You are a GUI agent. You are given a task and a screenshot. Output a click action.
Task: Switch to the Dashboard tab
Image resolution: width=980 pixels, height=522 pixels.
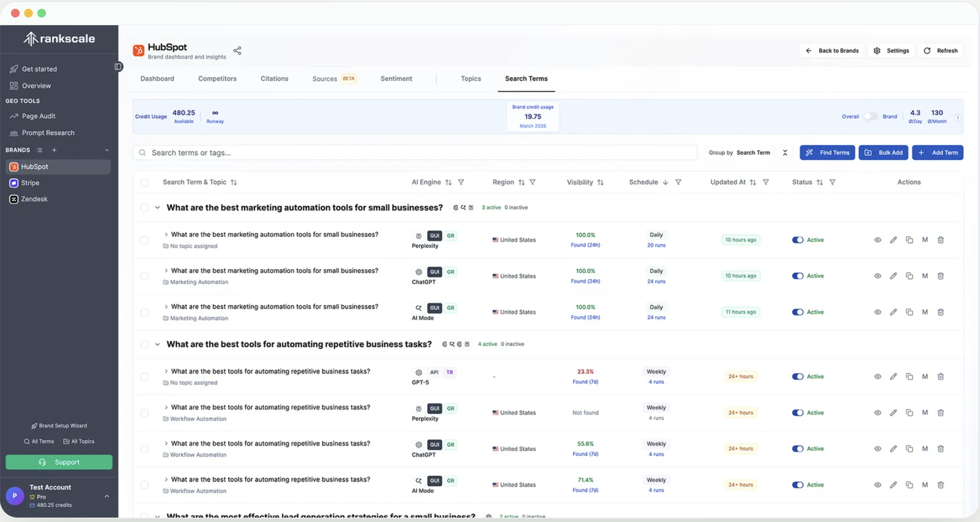pyautogui.click(x=157, y=79)
